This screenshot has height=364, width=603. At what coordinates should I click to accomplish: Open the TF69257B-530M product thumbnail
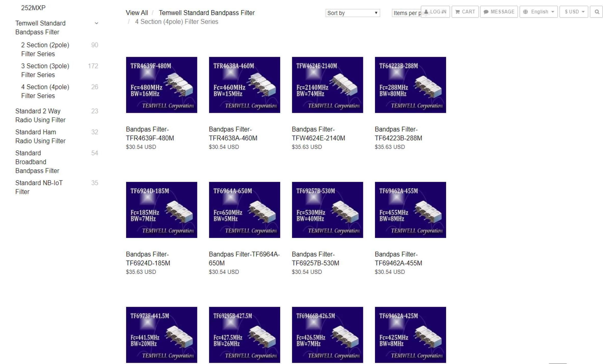(327, 210)
